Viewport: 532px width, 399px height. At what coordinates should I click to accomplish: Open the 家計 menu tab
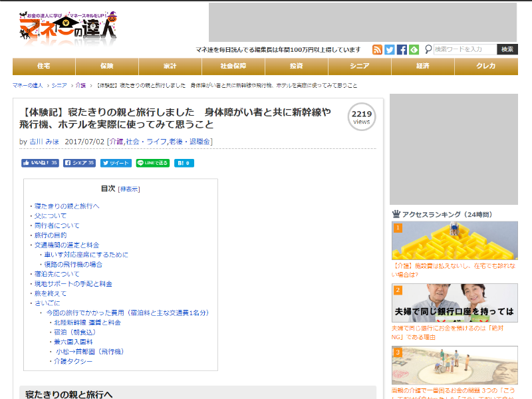click(170, 66)
